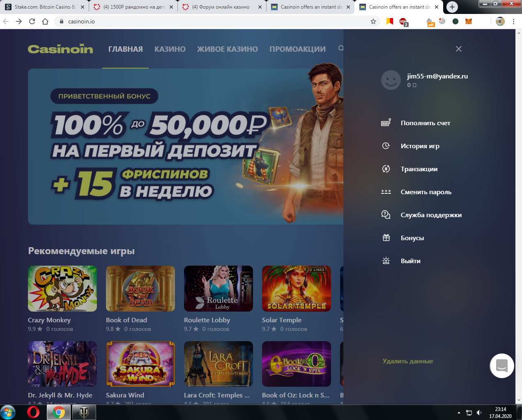Open the Chrome three-dot menu
Screen dimensions: 522x420
point(513,21)
